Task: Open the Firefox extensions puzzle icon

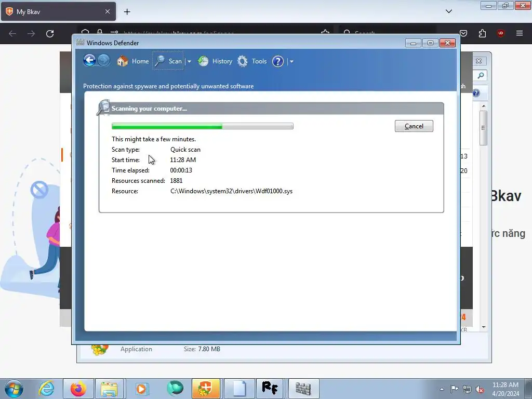Action: pyautogui.click(x=482, y=33)
